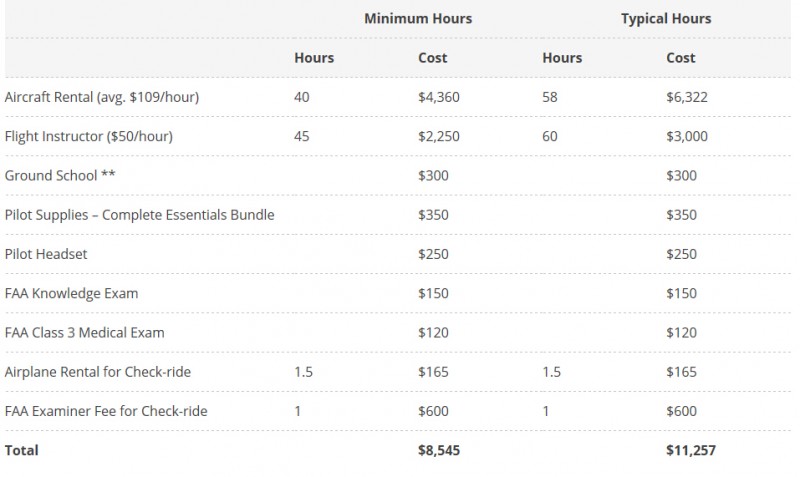Click the $120 minimum medical exam cost
Viewport: 800px width, 477px height.
pos(433,333)
